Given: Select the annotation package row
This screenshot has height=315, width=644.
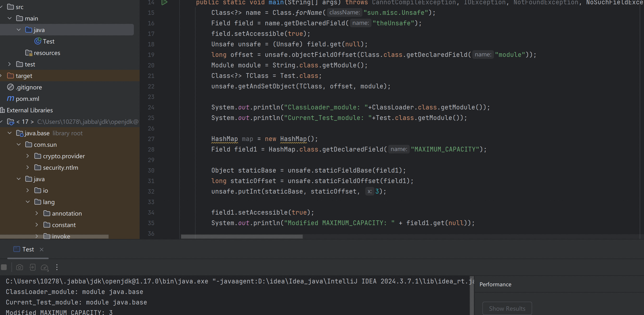Looking at the screenshot, I should click(x=70, y=213).
